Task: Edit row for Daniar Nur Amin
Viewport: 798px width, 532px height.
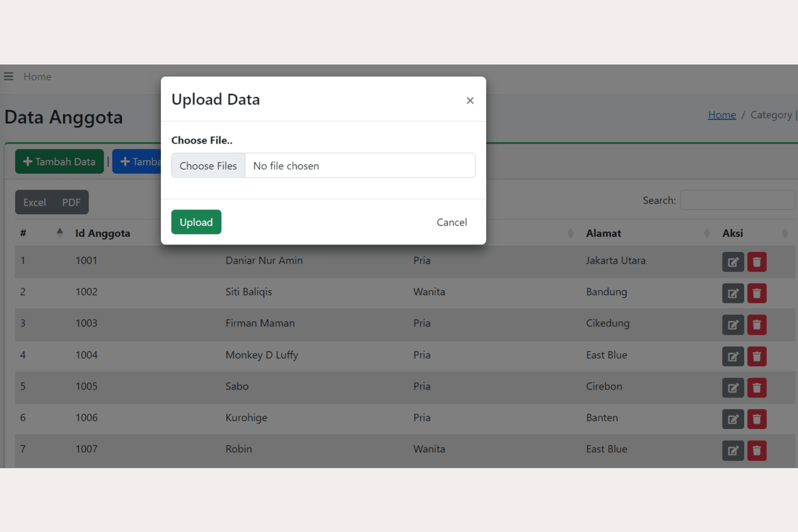Action: (733, 262)
